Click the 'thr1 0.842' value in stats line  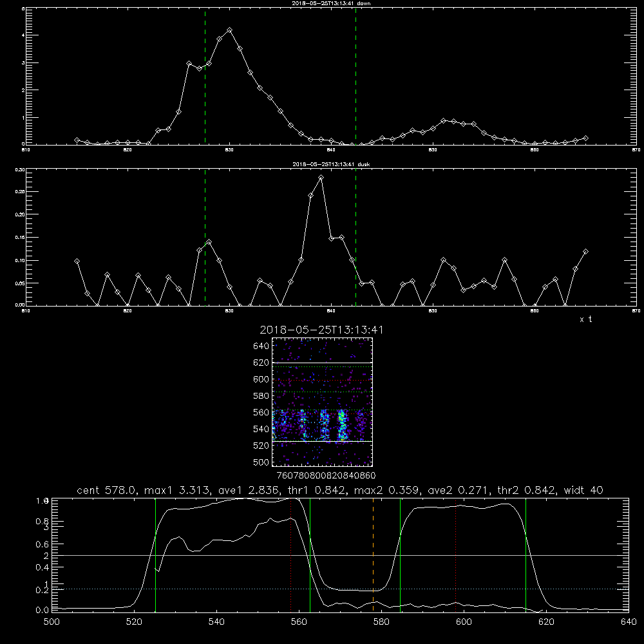pyautogui.click(x=318, y=490)
